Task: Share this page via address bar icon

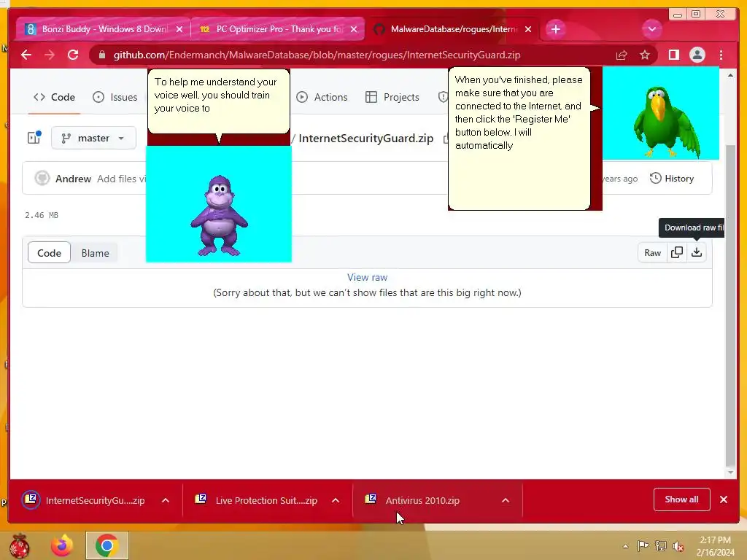Action: [x=622, y=55]
